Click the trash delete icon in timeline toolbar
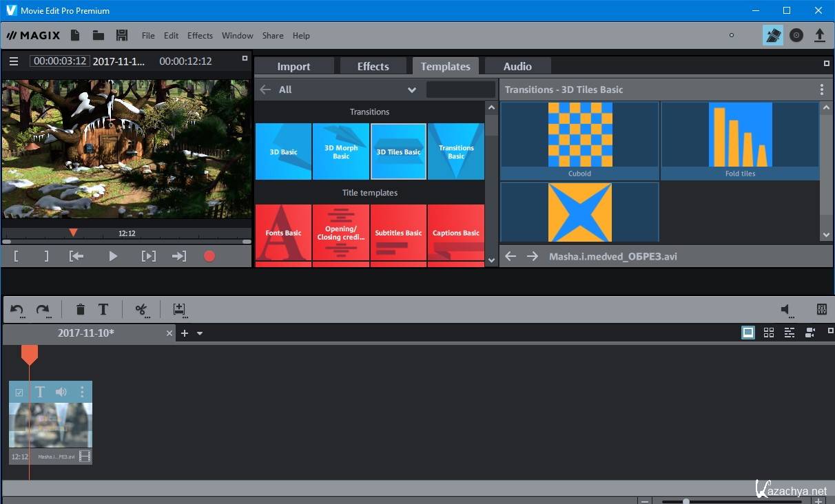Screen dimensions: 835x504 pos(81,310)
